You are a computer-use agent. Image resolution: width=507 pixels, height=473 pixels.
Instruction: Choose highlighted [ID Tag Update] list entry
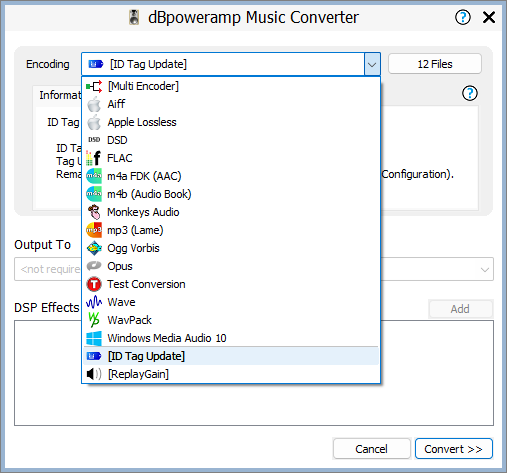[231, 356]
